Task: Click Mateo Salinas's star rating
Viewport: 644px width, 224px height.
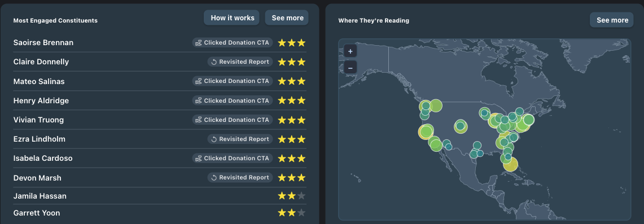Action: (292, 81)
